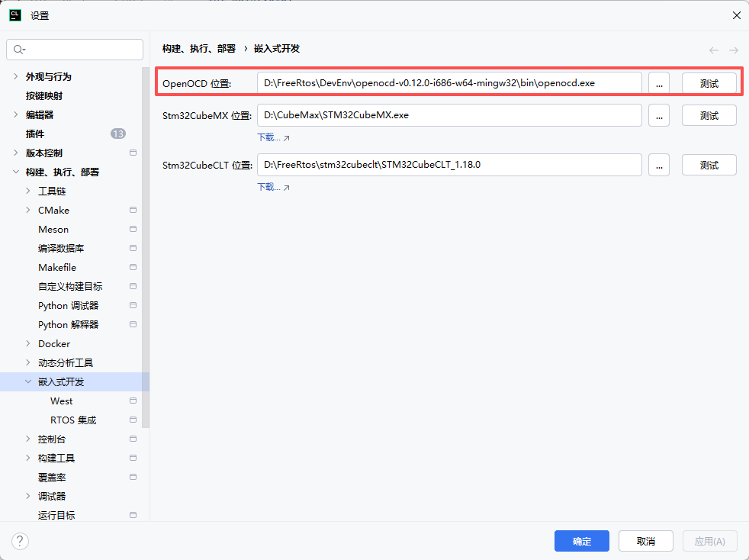Click the project-level icon beside West
The image size is (749, 560).
point(133,401)
